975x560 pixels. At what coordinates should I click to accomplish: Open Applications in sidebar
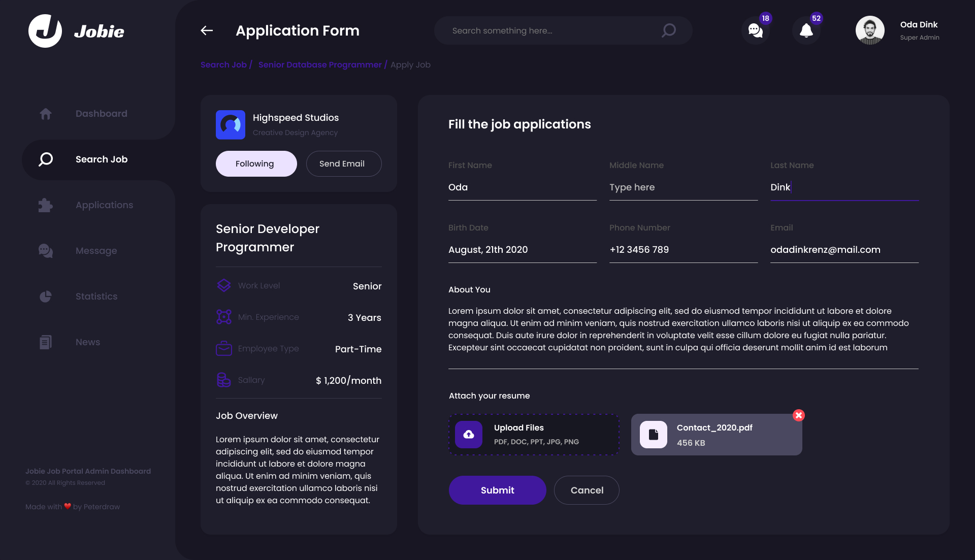(x=104, y=205)
